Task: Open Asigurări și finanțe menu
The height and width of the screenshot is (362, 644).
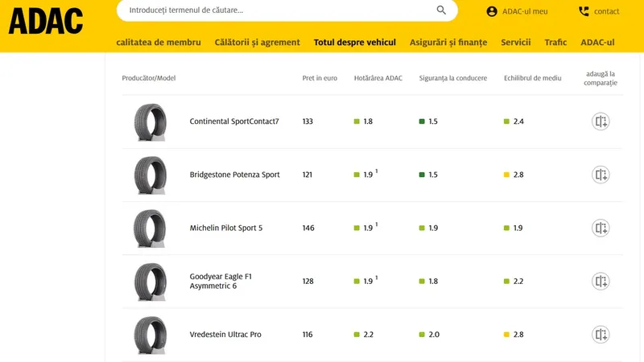Action: pyautogui.click(x=448, y=43)
